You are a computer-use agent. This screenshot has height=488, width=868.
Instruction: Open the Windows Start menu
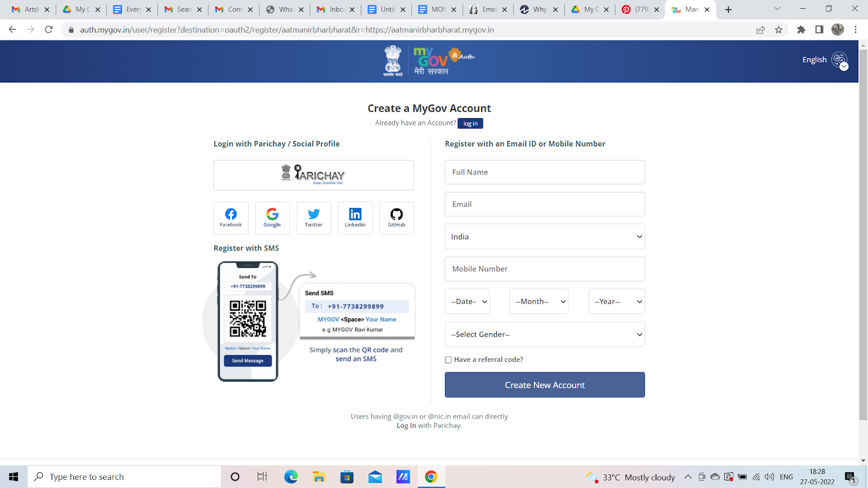click(x=14, y=477)
